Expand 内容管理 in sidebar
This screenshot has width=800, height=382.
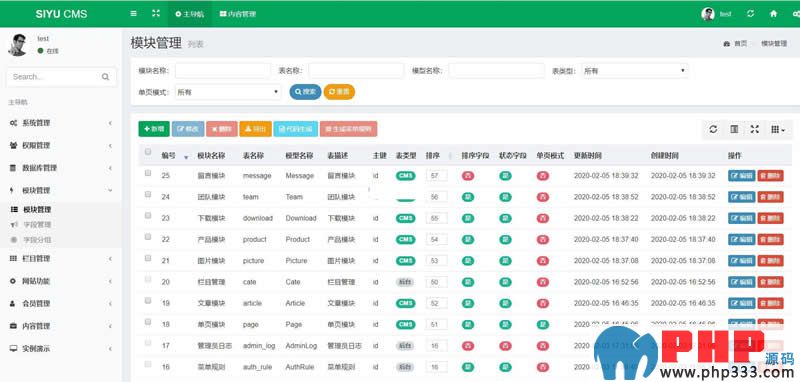pos(61,326)
